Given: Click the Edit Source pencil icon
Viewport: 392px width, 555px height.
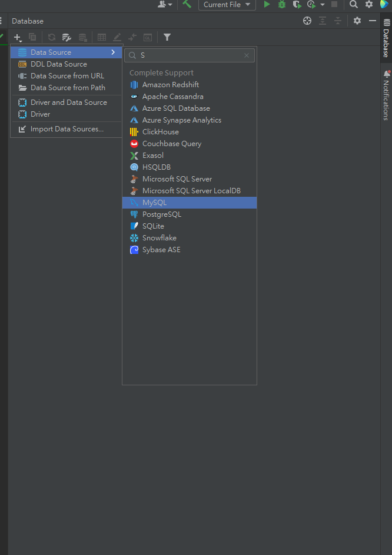Looking at the screenshot, I should (x=117, y=37).
